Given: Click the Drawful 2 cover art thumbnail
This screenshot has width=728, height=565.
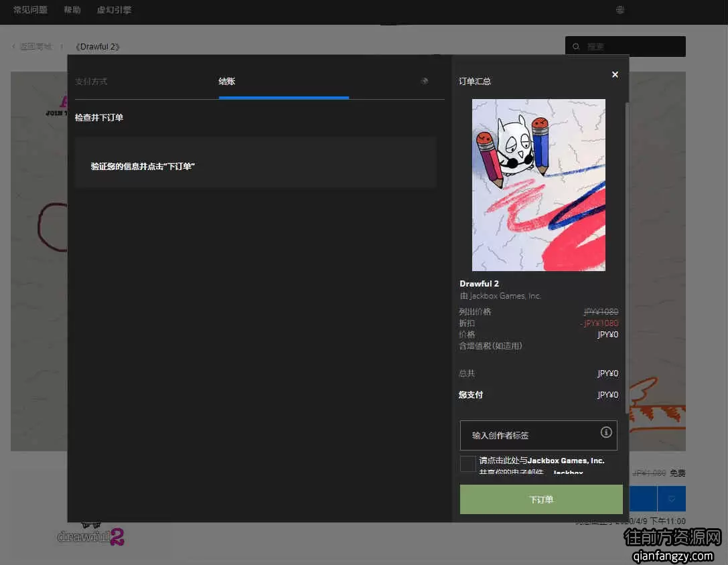Looking at the screenshot, I should [538, 185].
